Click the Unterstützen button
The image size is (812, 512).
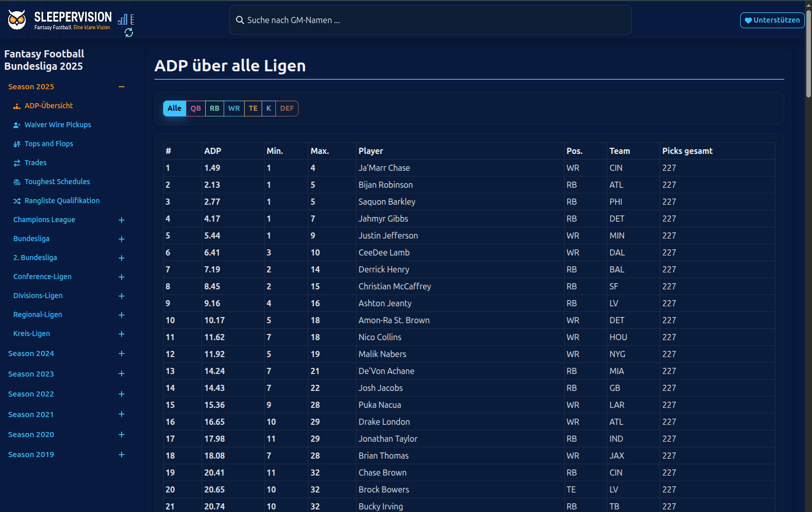tap(772, 20)
